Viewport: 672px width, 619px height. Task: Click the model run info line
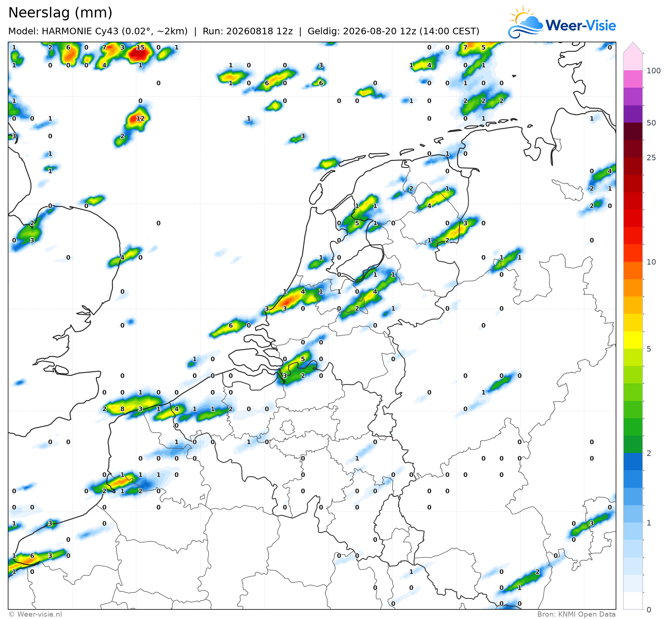(244, 31)
